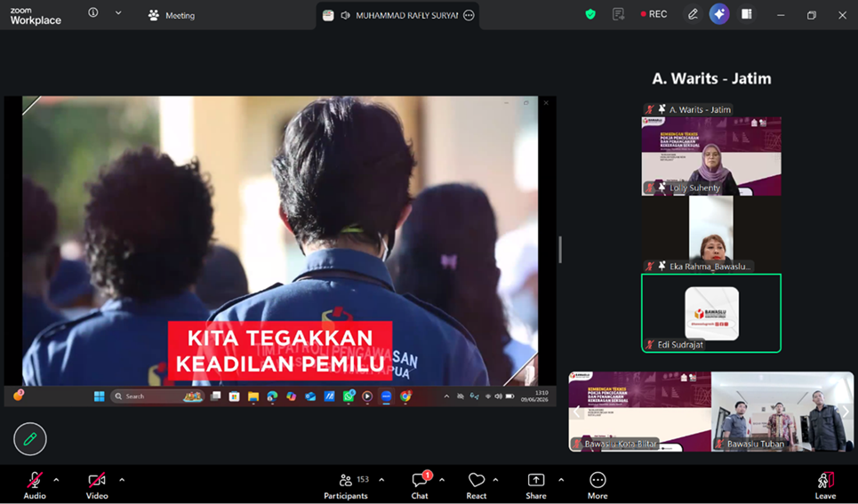Open the Meeting tab
The image size is (858, 504).
click(172, 15)
